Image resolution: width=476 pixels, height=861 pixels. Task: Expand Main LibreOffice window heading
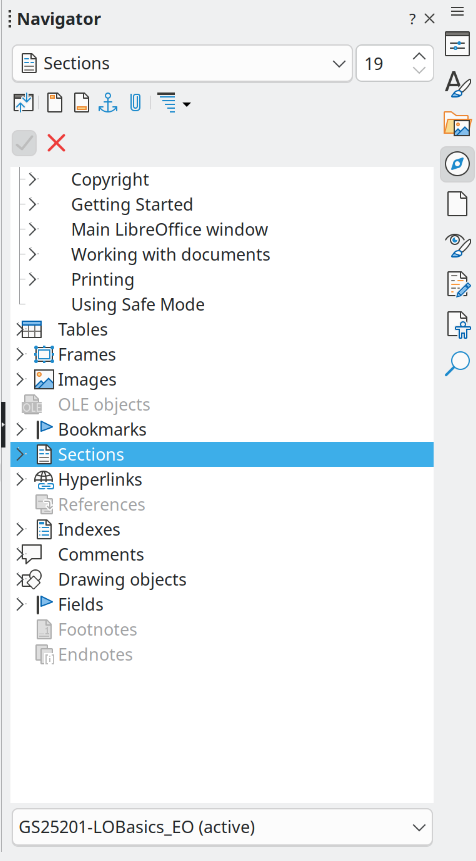33,230
